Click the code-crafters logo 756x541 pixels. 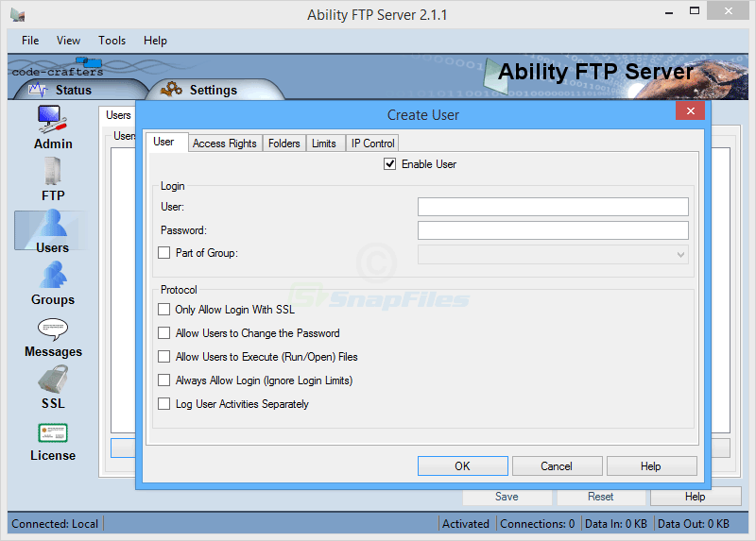(58, 67)
